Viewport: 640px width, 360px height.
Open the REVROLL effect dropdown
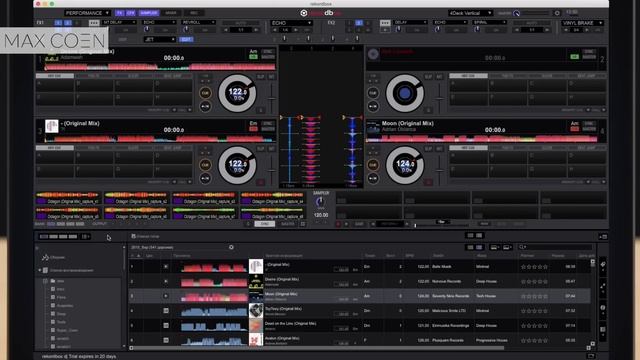click(x=199, y=22)
